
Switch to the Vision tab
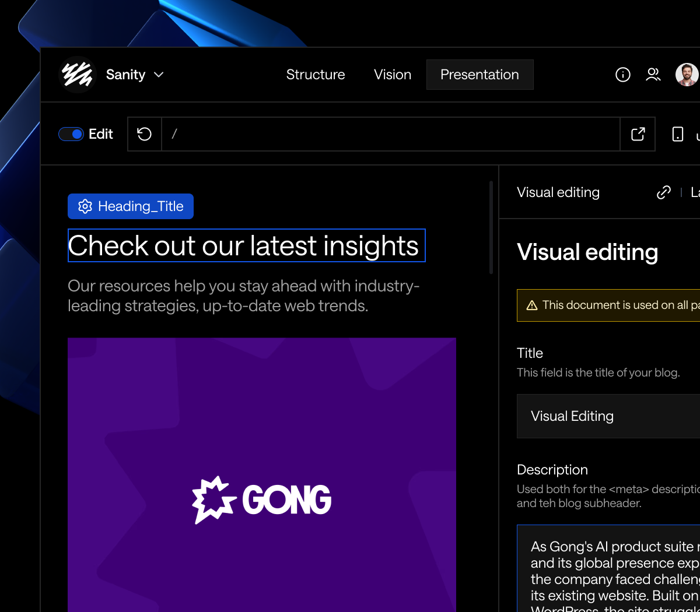pyautogui.click(x=393, y=75)
